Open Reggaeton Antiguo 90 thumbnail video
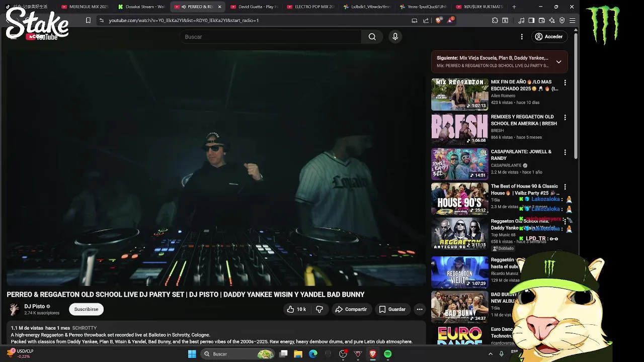This screenshot has height=362, width=644. (460, 233)
